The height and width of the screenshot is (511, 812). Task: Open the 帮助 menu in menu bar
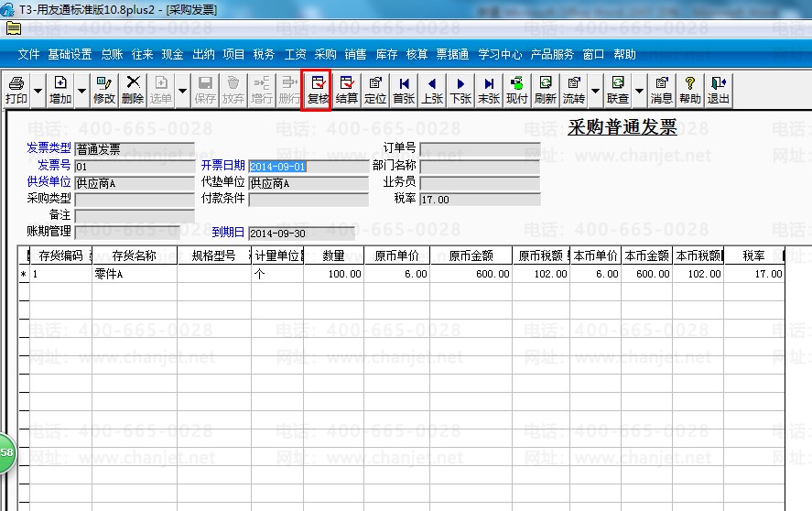click(x=624, y=54)
